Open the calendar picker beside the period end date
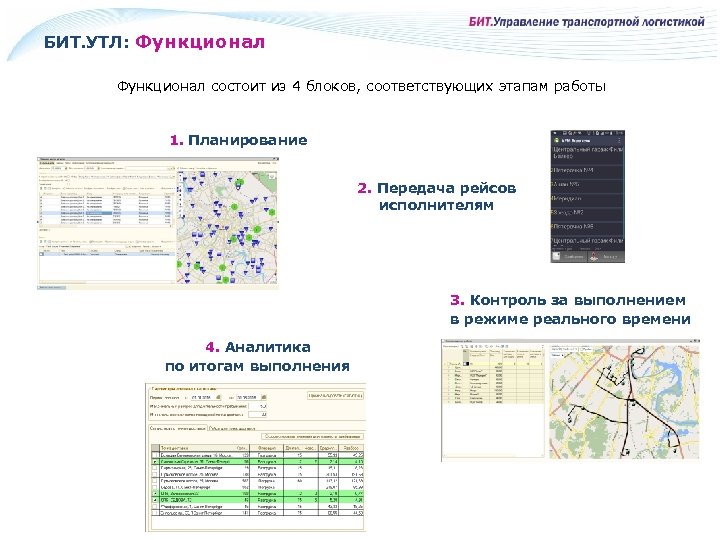The height and width of the screenshot is (540, 720). tap(264, 397)
